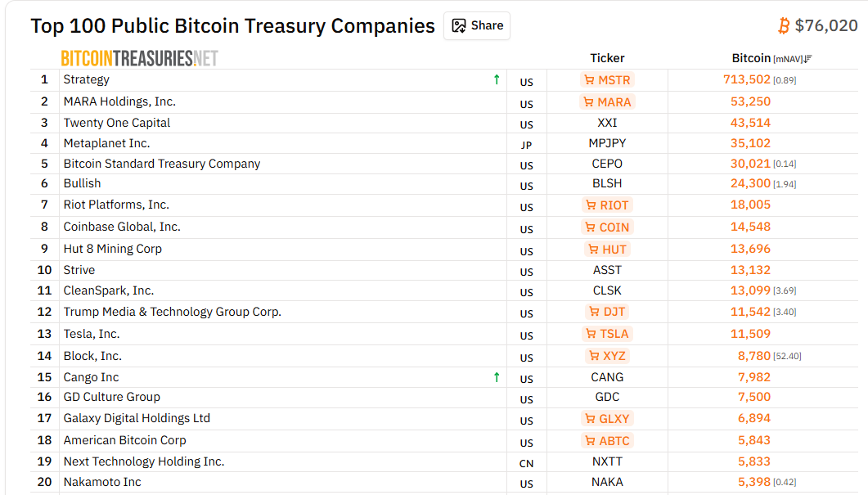Click the Ticker column header

607,58
